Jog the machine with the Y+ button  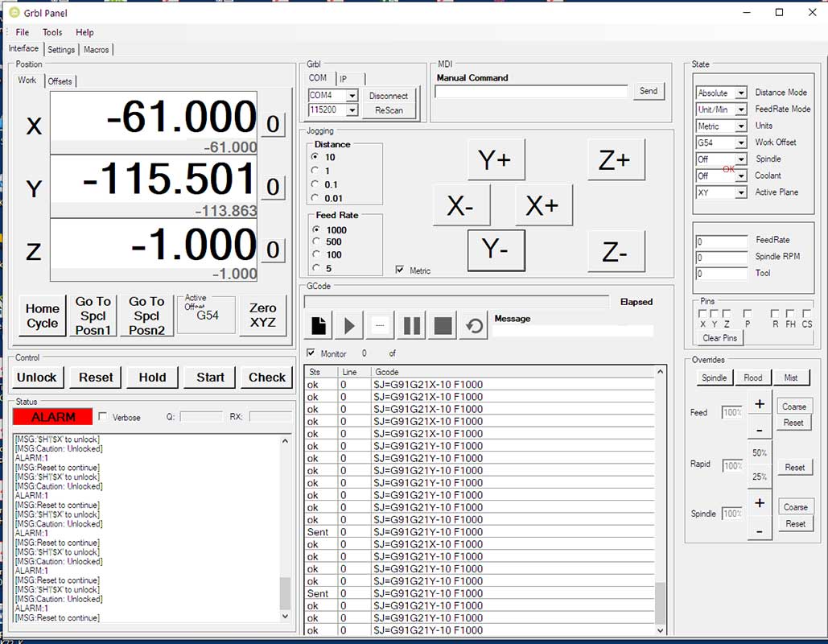496,159
